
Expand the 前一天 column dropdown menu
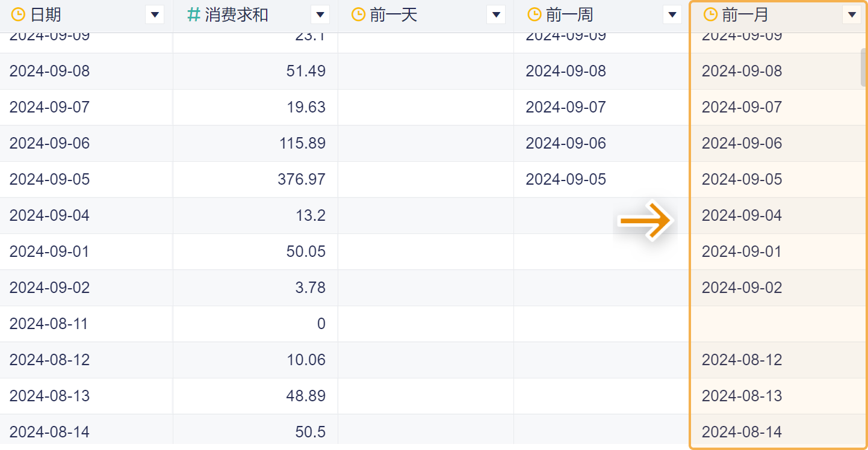pyautogui.click(x=495, y=15)
